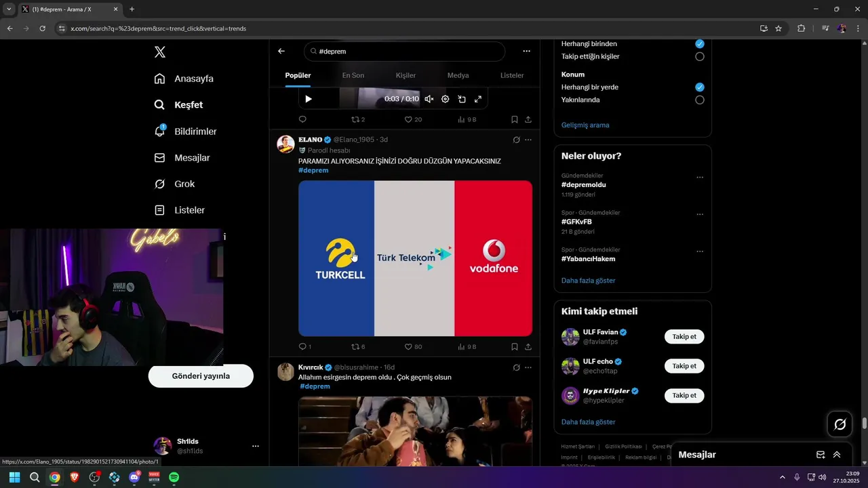
Task: Open Grok action on Kıvırcık post
Action: (516, 367)
